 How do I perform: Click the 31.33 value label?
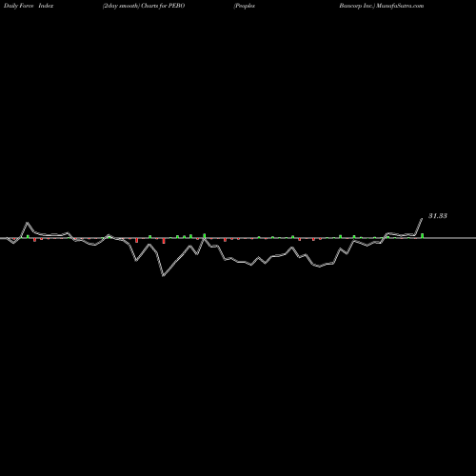[x=438, y=216]
